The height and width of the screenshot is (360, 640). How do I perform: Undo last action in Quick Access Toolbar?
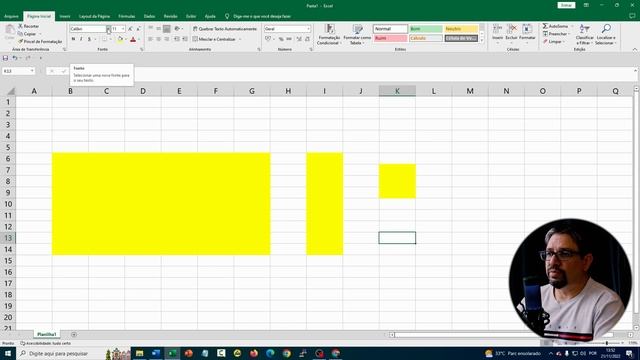pos(15,58)
